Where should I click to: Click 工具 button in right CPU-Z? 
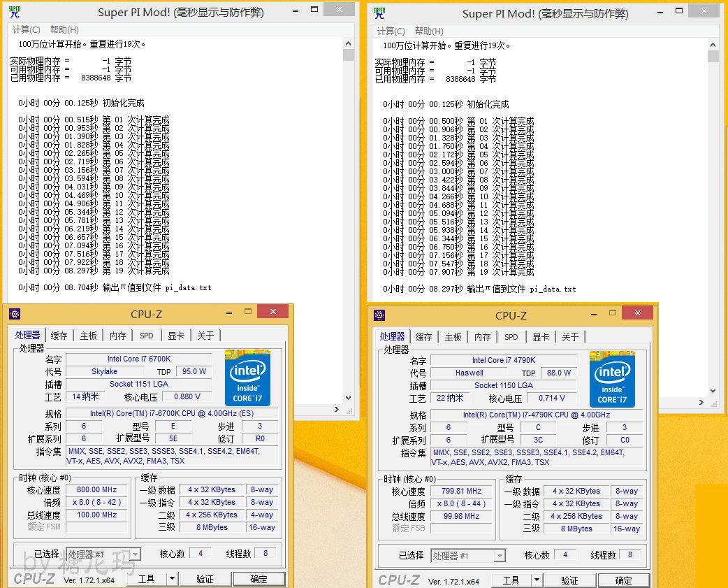pyautogui.click(x=511, y=580)
